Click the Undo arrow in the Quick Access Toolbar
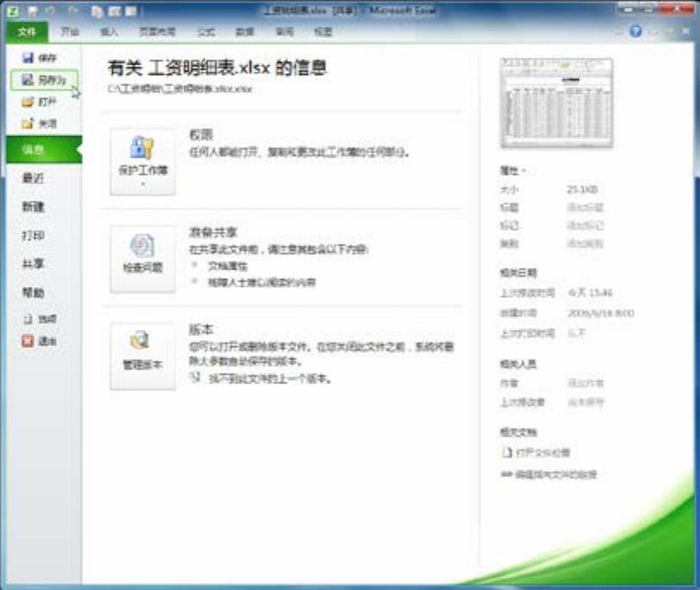Viewport: 700px width, 590px height. pyautogui.click(x=51, y=10)
